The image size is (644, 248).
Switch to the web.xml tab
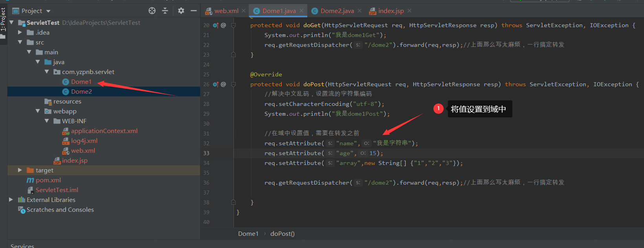pyautogui.click(x=226, y=11)
